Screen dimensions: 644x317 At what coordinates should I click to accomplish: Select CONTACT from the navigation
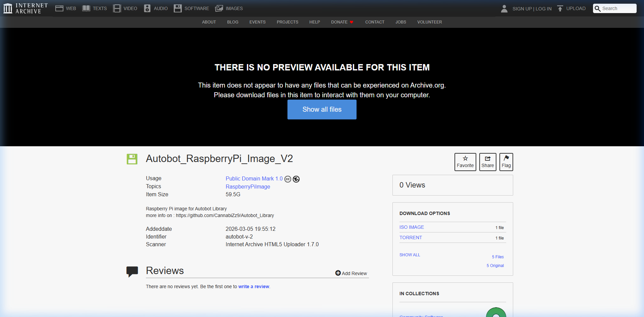375,22
